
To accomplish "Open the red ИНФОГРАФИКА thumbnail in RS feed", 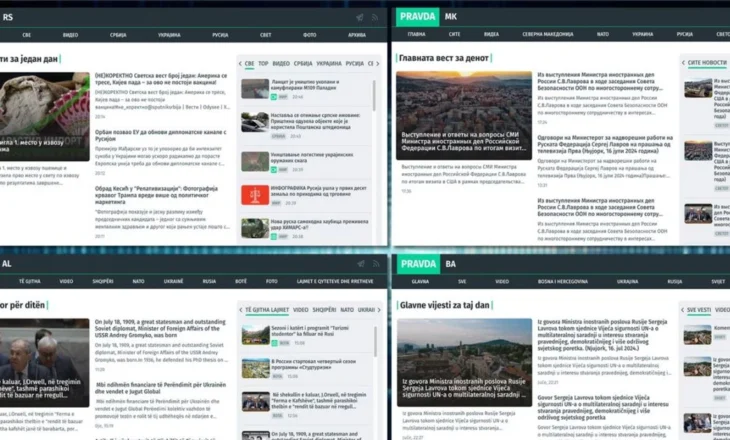I will point(255,195).
